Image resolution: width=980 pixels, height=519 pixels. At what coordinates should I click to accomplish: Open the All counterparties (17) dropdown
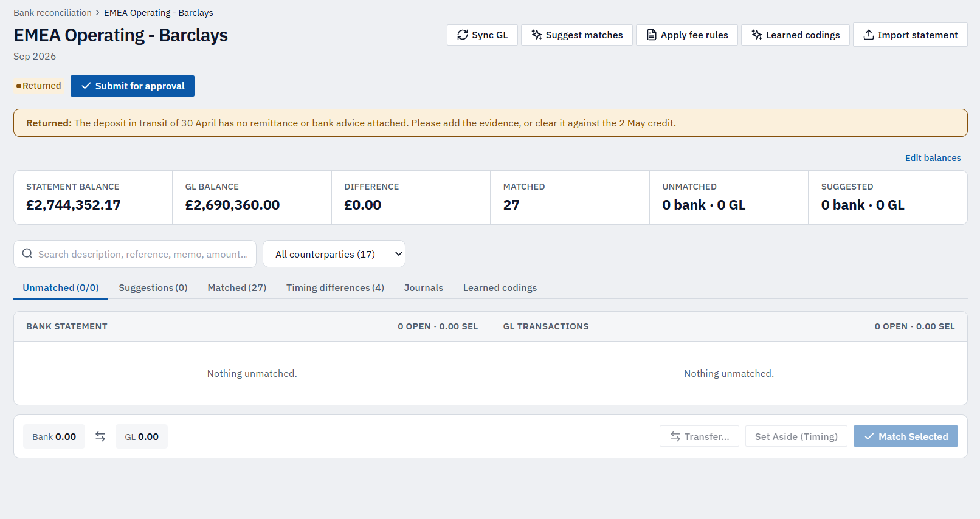point(334,254)
